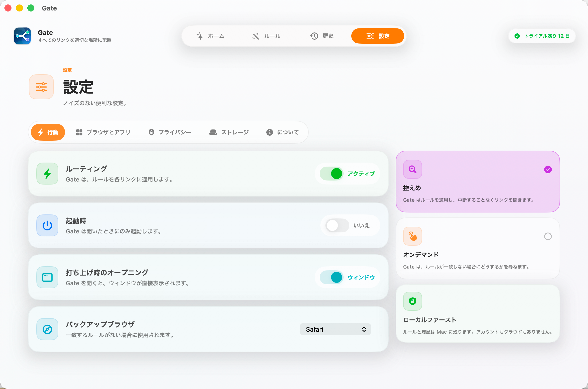Toggle the 打ち上げ時のオープニング window switch

[332, 277]
